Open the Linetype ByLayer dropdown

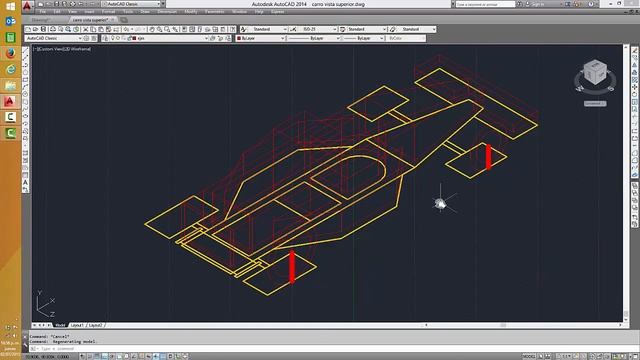click(314, 38)
